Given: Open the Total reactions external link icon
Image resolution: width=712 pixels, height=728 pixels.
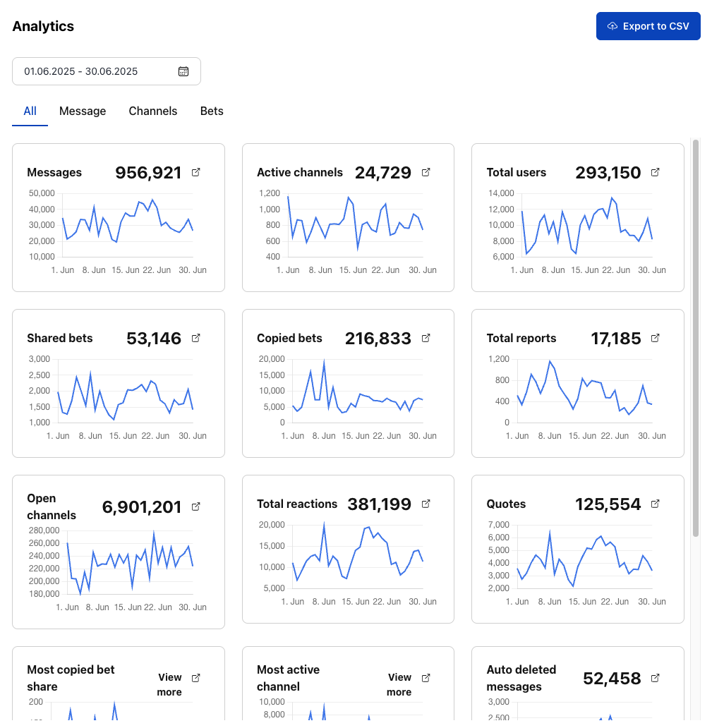Looking at the screenshot, I should [x=426, y=503].
